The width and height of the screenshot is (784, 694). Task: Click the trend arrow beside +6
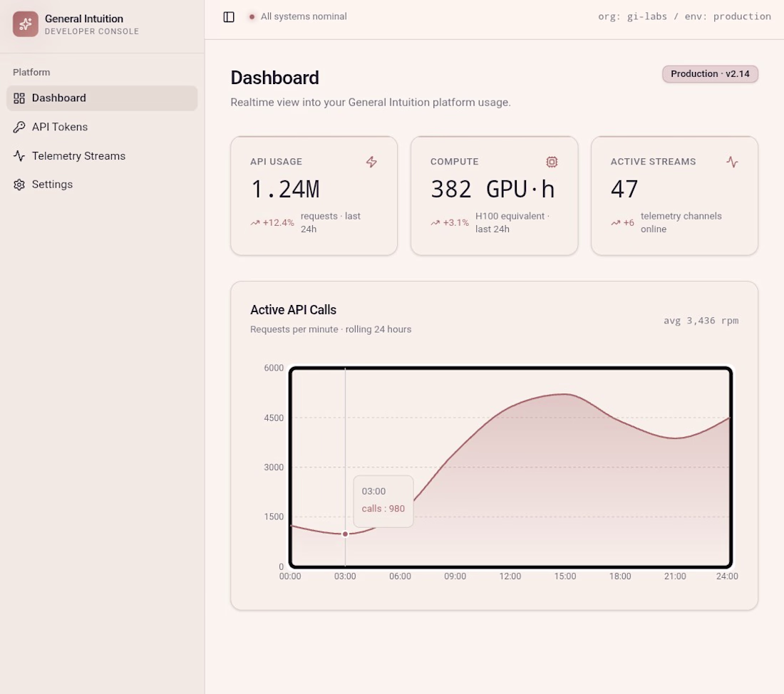(615, 222)
